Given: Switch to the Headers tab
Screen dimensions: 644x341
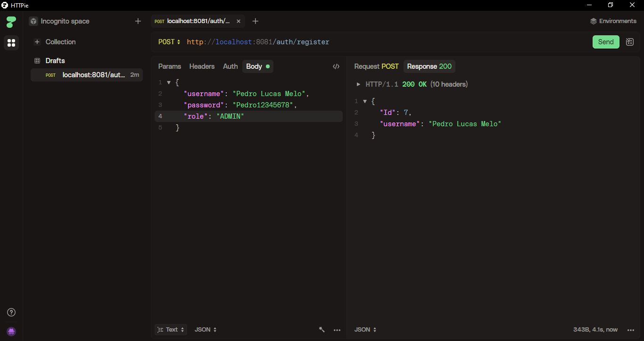Looking at the screenshot, I should pyautogui.click(x=202, y=66).
